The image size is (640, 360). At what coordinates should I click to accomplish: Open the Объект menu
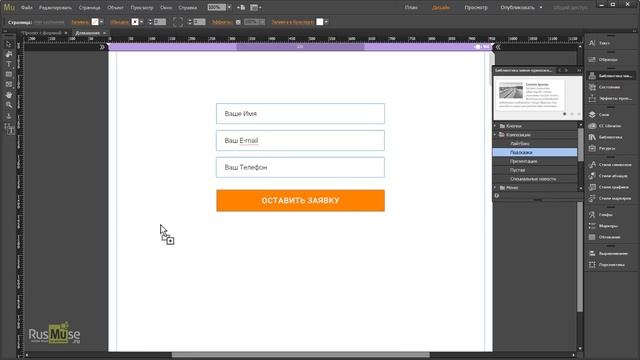pos(116,7)
